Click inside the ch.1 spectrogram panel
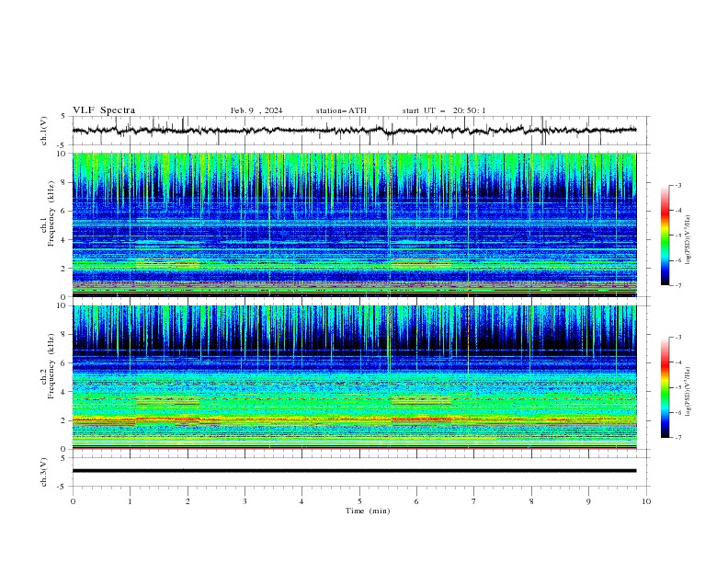The height and width of the screenshot is (563, 728). (x=354, y=224)
